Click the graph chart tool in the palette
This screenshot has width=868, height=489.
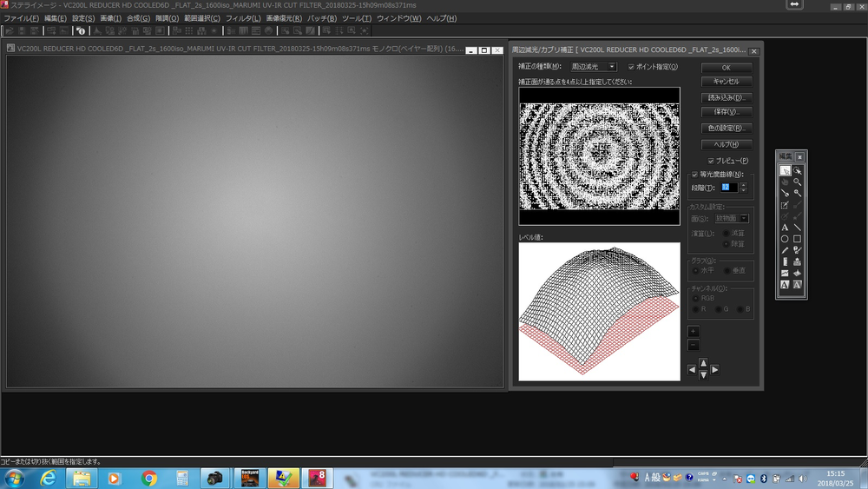785,273
